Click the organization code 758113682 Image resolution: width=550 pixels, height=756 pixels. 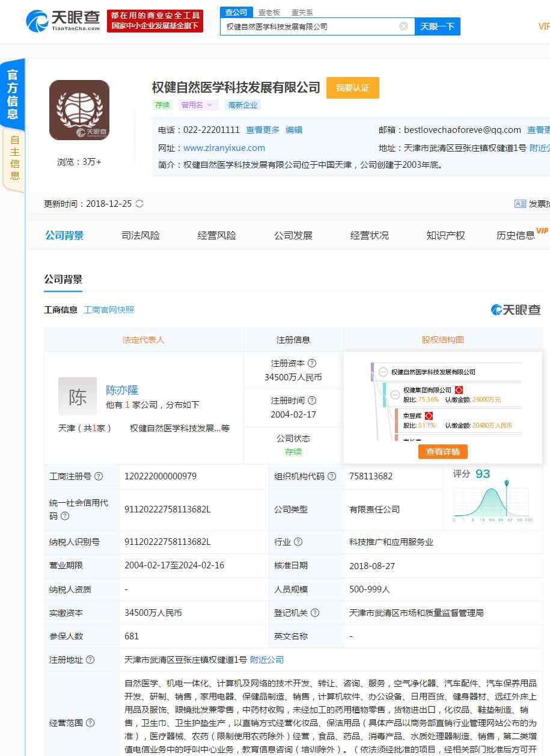(371, 476)
